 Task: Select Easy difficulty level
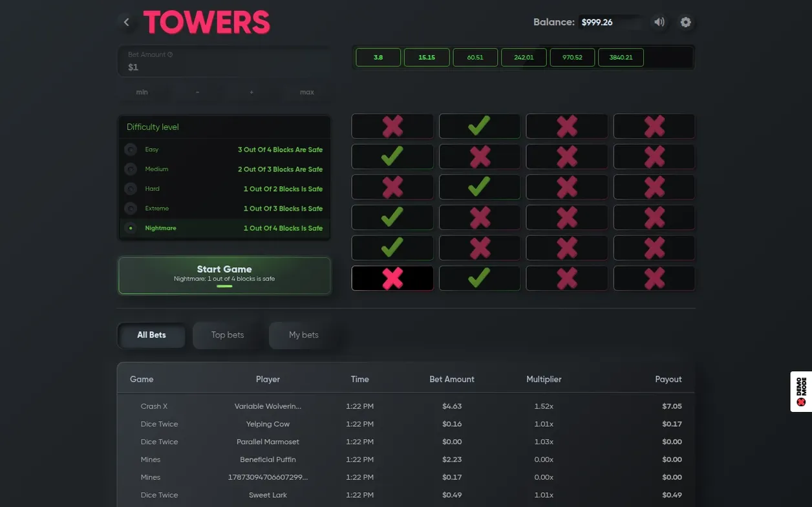[x=224, y=149]
